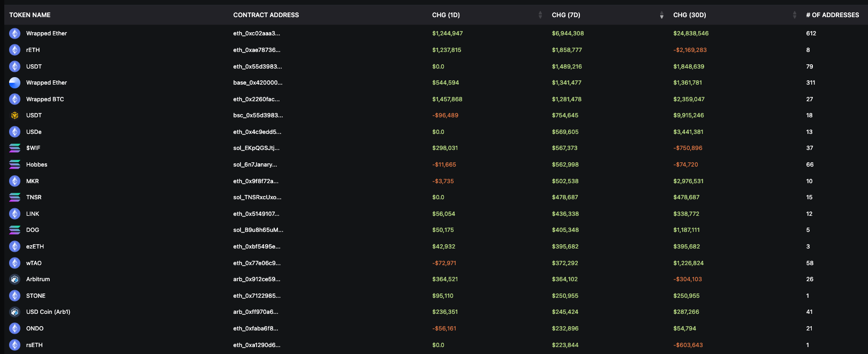Open the USD Coin (Arb1) token name

click(48, 312)
